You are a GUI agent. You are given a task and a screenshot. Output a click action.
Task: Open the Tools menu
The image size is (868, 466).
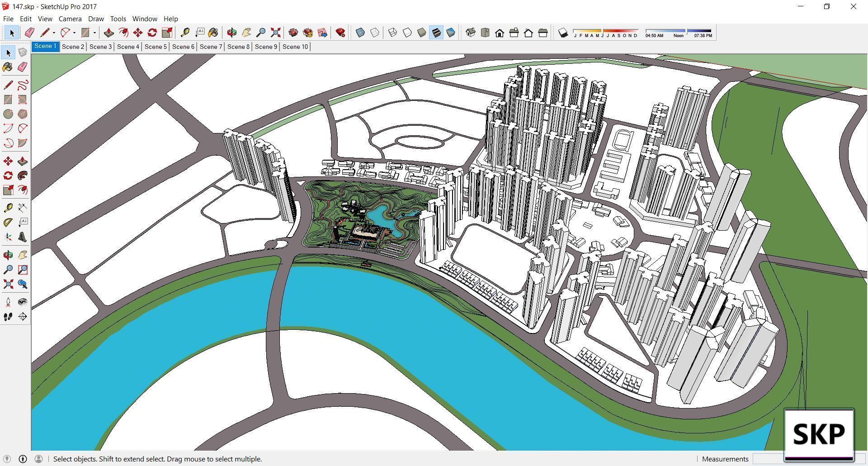coord(118,19)
